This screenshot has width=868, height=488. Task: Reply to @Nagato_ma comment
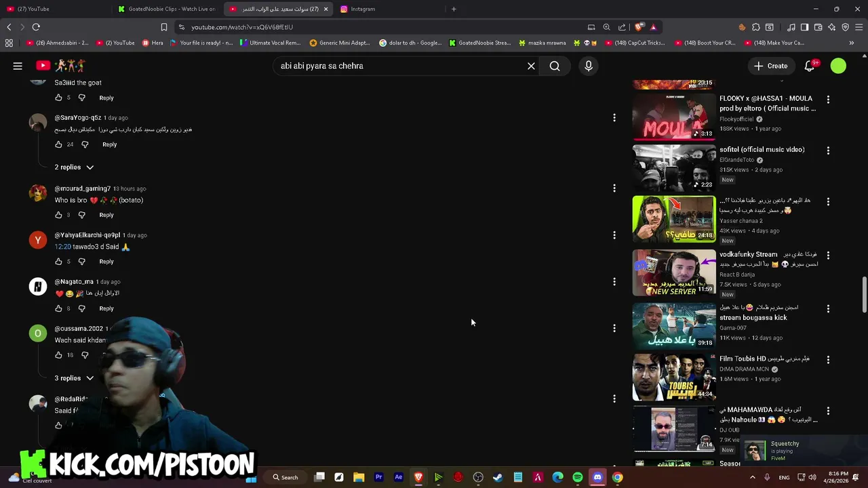point(106,308)
